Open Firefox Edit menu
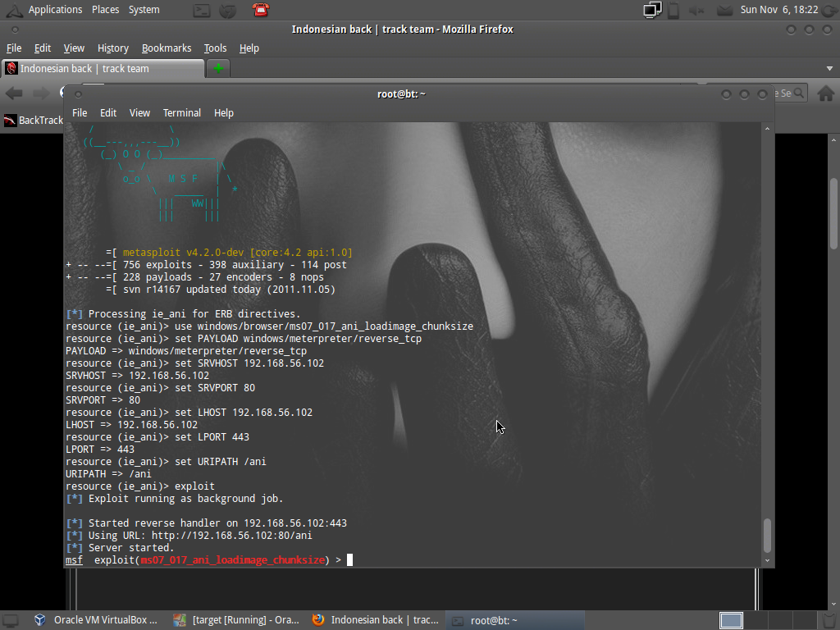 click(43, 48)
